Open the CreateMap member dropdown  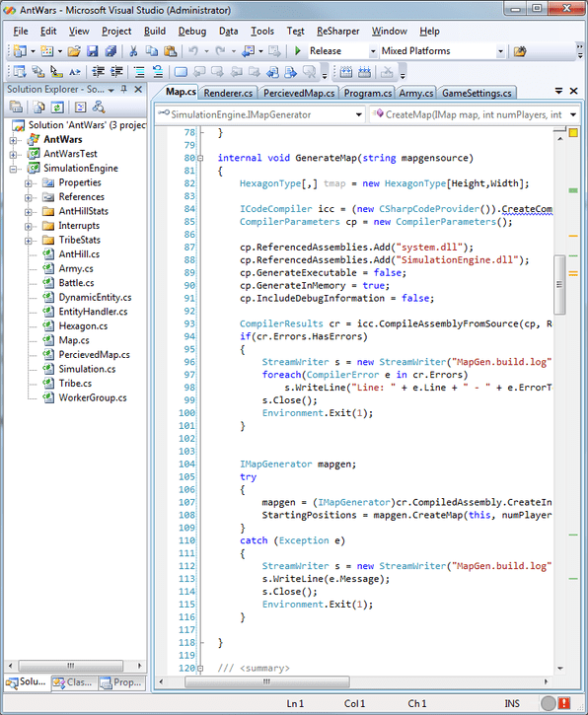(x=573, y=115)
